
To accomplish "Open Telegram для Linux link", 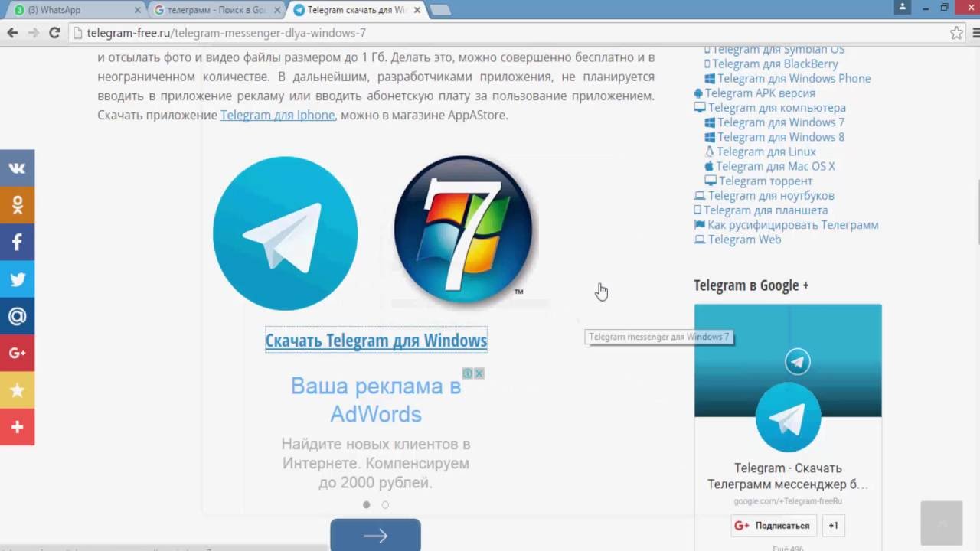I will tap(766, 151).
